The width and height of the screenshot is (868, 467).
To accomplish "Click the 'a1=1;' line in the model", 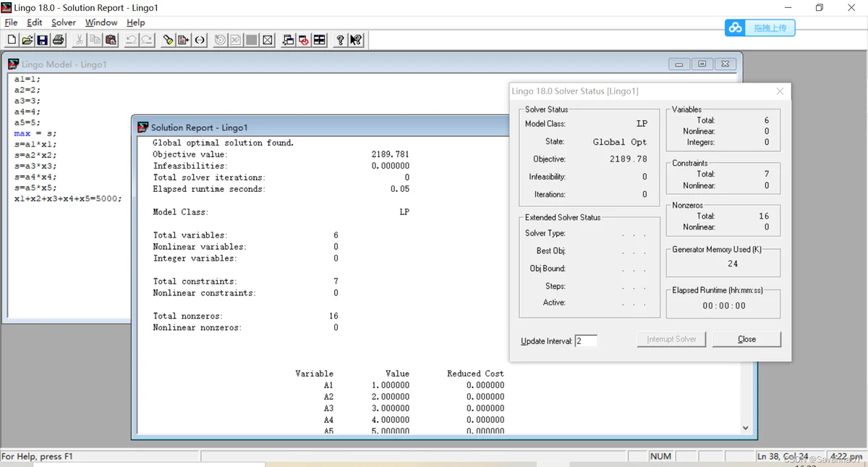I will click(x=27, y=79).
